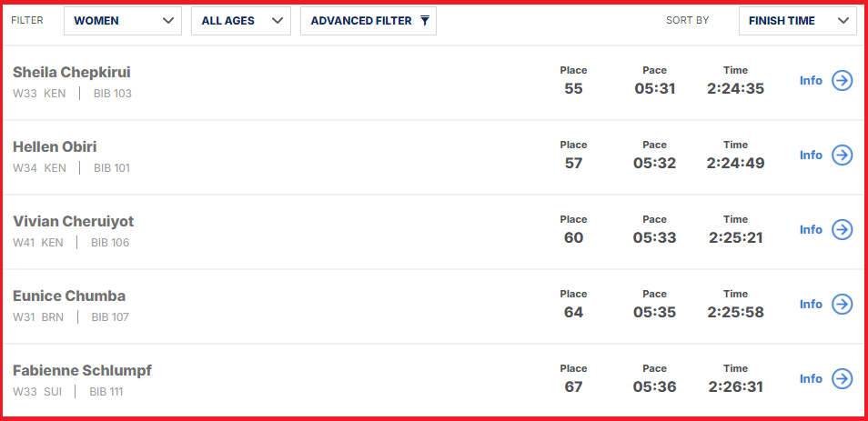This screenshot has width=868, height=421.
Task: Click arrow icon for Sheila Chepkirui
Action: [842, 81]
